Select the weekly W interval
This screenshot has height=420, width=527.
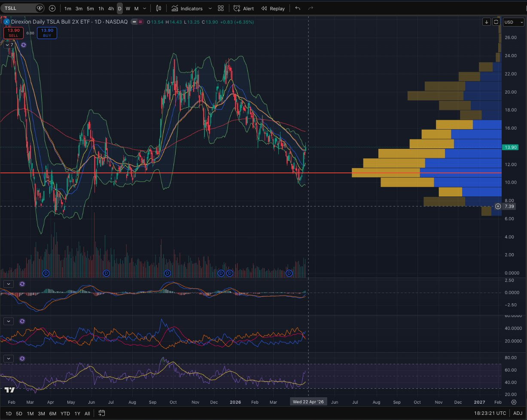(x=128, y=9)
